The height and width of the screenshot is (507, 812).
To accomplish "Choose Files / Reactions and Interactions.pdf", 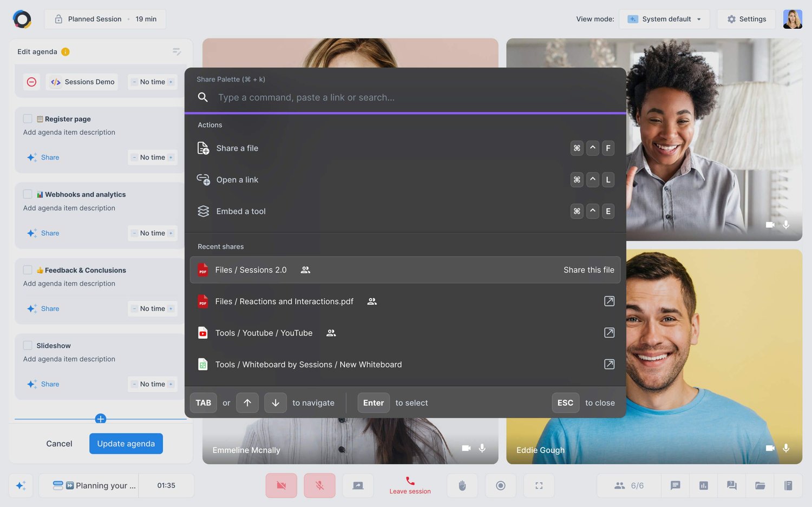I will pyautogui.click(x=405, y=301).
